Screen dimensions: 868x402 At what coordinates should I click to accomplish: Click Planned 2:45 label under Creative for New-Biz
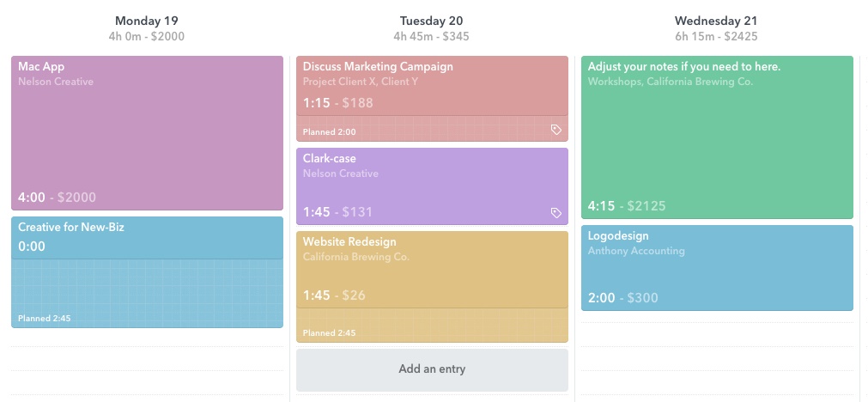[x=45, y=319]
